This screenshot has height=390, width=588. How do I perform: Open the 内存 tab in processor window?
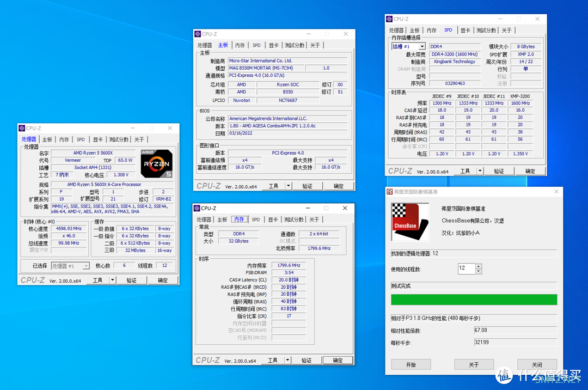point(64,139)
